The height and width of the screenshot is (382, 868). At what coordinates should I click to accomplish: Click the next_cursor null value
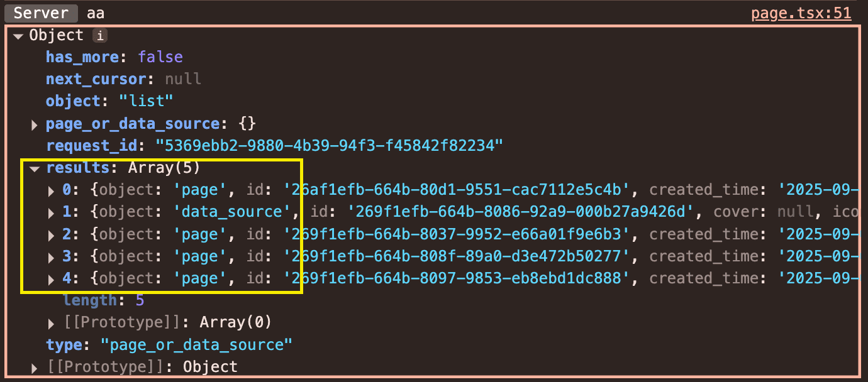point(183,79)
